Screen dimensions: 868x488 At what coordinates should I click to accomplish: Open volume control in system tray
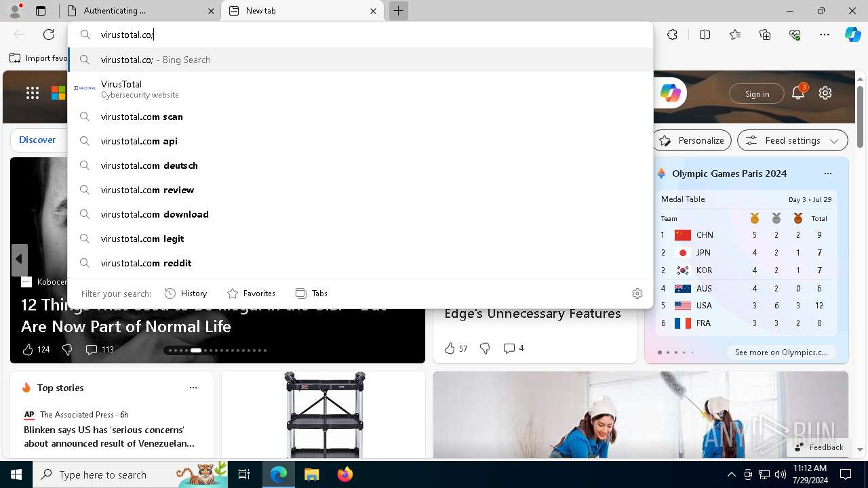pyautogui.click(x=780, y=474)
